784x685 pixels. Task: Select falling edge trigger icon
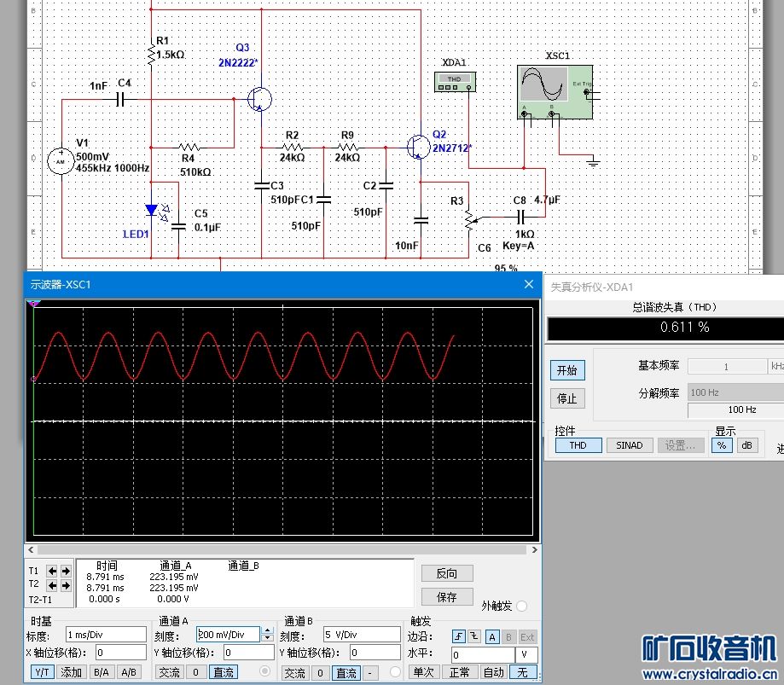[x=474, y=636]
